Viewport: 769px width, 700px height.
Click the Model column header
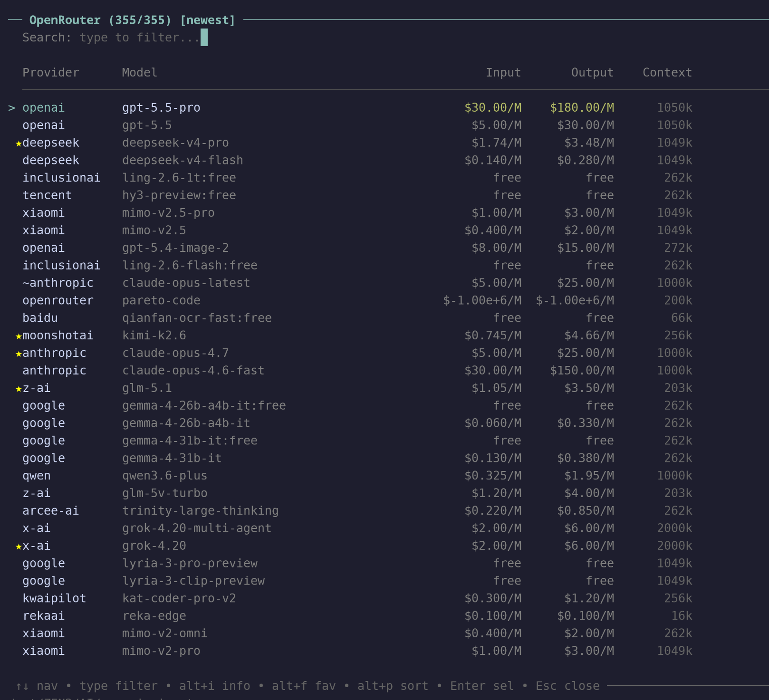140,73
